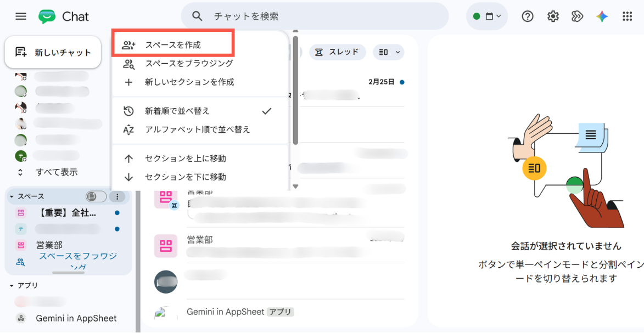The image size is (644, 333).
Task: Click the Gemini sparkle icon
Action: (602, 16)
